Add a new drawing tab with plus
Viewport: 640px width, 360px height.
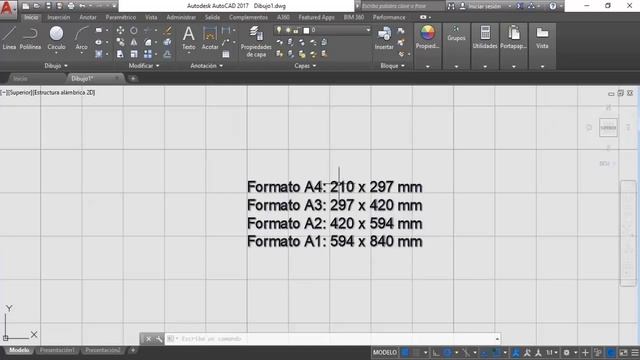[133, 78]
